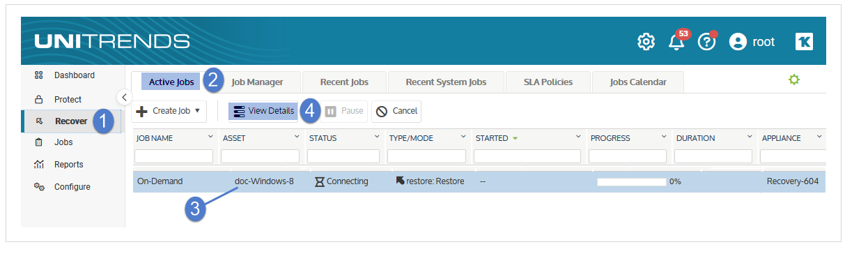Click the doc-Windows-8 asset cell
The width and height of the screenshot is (868, 263).
pos(264,181)
